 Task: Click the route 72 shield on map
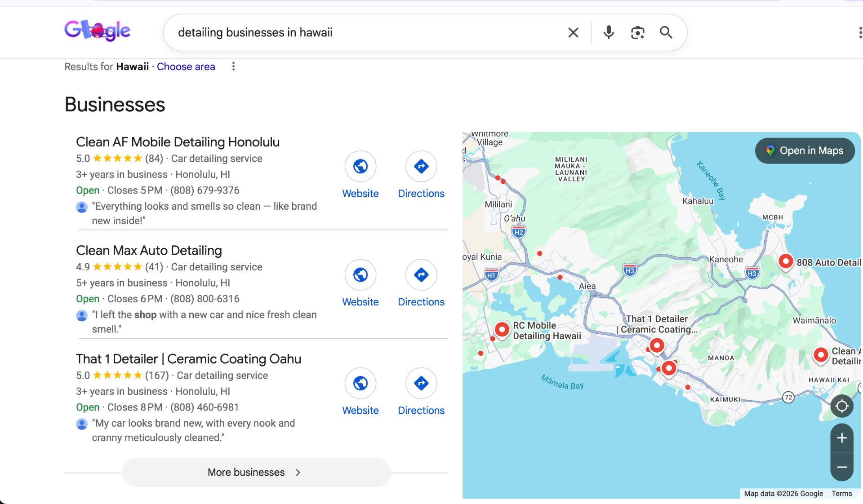tap(788, 397)
